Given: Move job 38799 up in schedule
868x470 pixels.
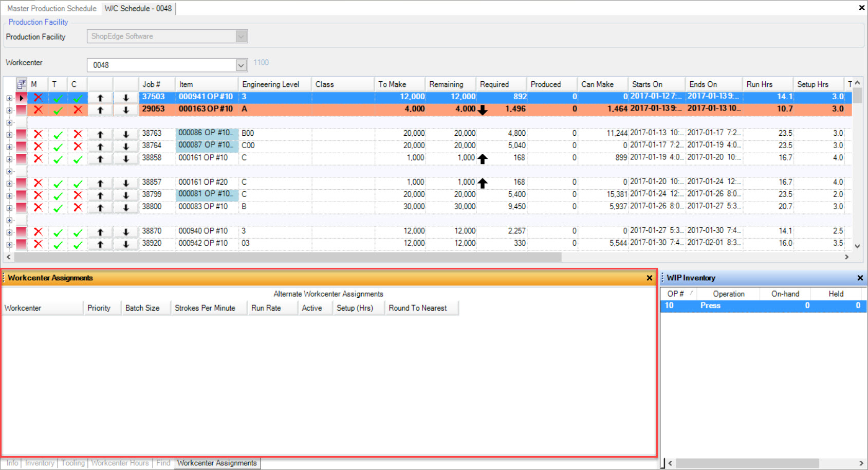Looking at the screenshot, I should (x=100, y=195).
